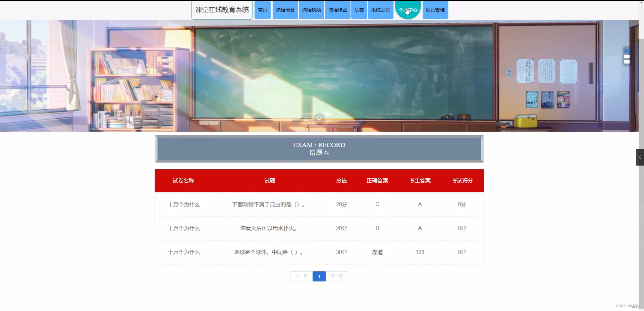Open the 系统公告 navigation item
The width and height of the screenshot is (644, 311).
pyautogui.click(x=380, y=10)
